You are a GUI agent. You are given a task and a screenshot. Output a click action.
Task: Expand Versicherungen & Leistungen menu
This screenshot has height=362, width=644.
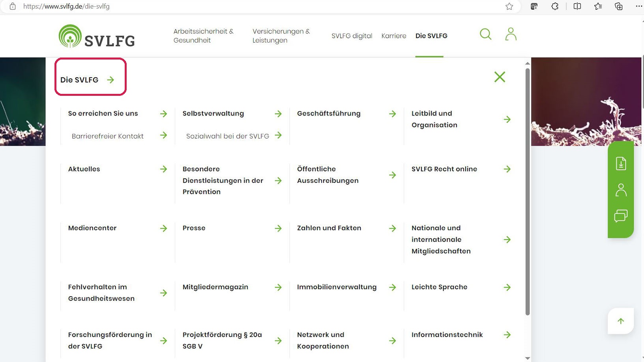pos(281,36)
